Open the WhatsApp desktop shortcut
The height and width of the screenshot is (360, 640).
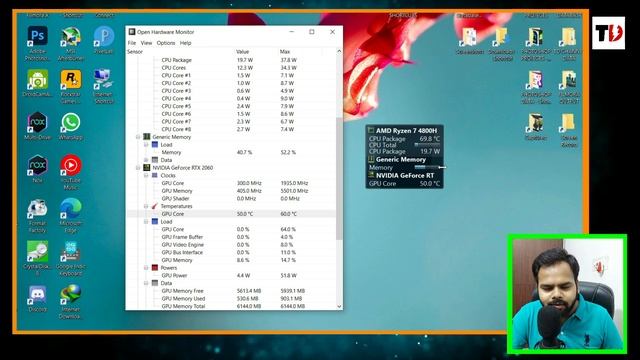tap(71, 122)
